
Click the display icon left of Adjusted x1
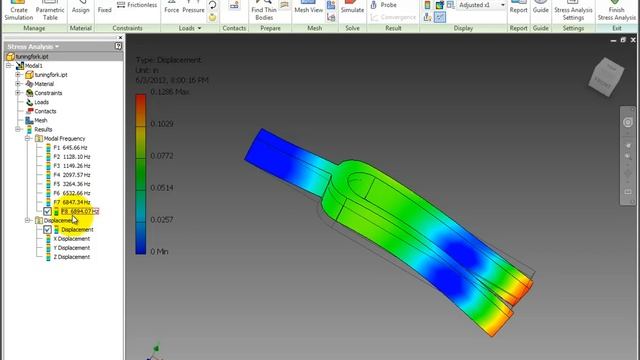[x=451, y=5]
